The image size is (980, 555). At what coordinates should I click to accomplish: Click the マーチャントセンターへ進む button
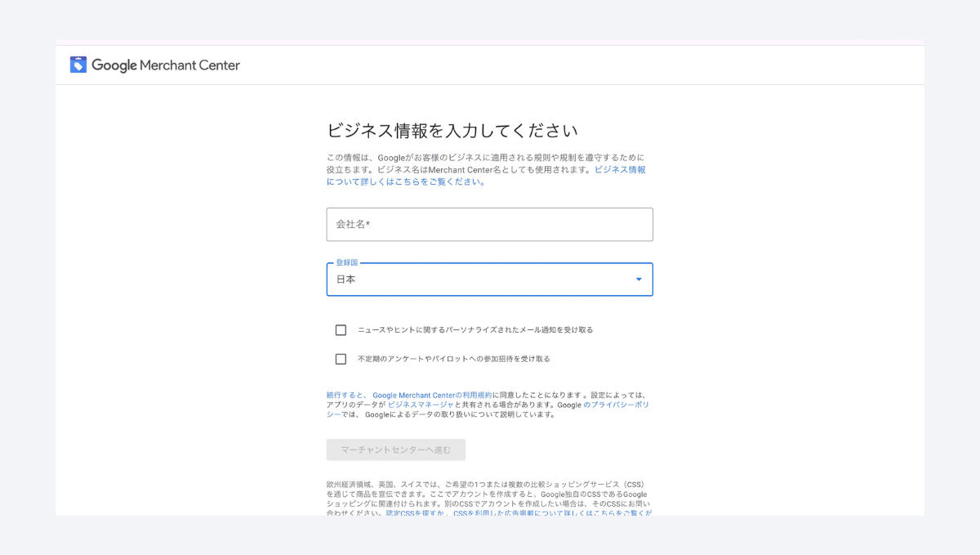point(396,450)
